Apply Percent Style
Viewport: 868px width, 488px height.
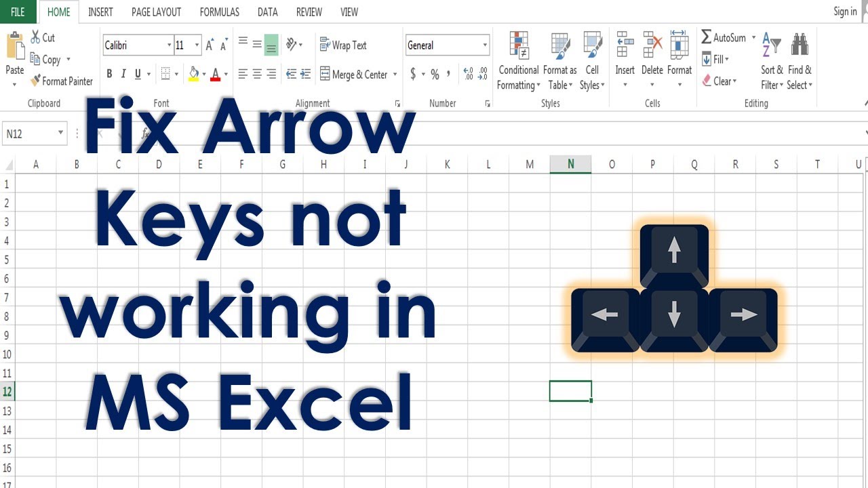[x=435, y=75]
